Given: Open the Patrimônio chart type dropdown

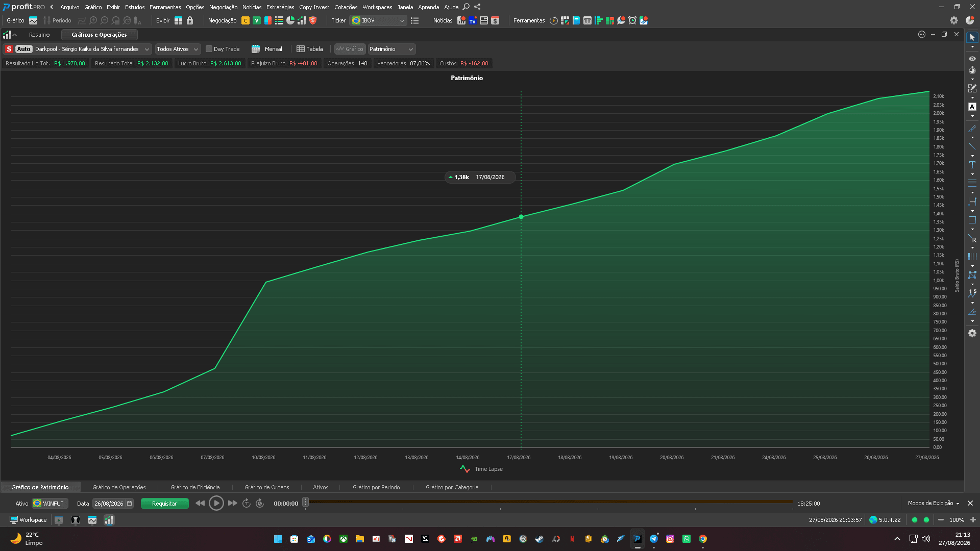Looking at the screenshot, I should 391,49.
